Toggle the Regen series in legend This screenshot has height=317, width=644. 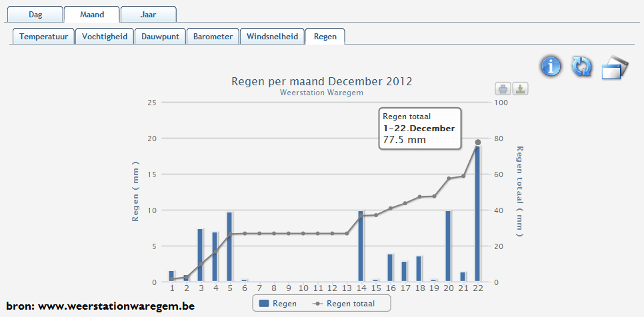[278, 304]
